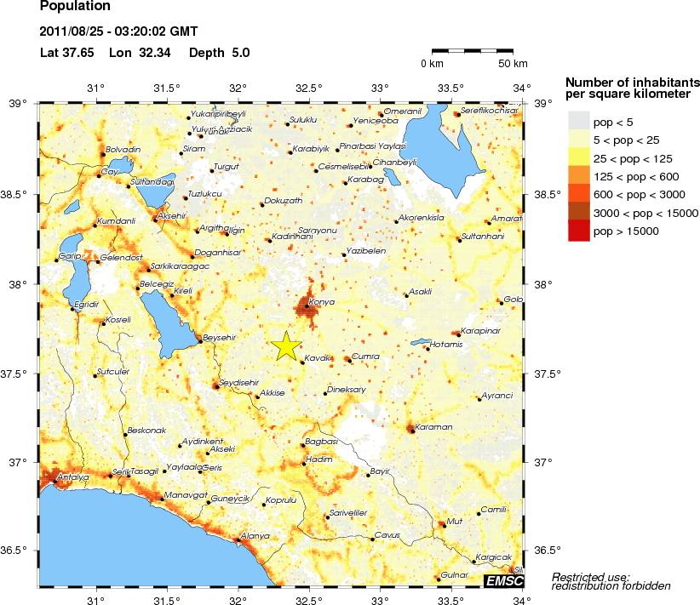
Task: Click the Antalya city marker dot
Action: point(55,482)
